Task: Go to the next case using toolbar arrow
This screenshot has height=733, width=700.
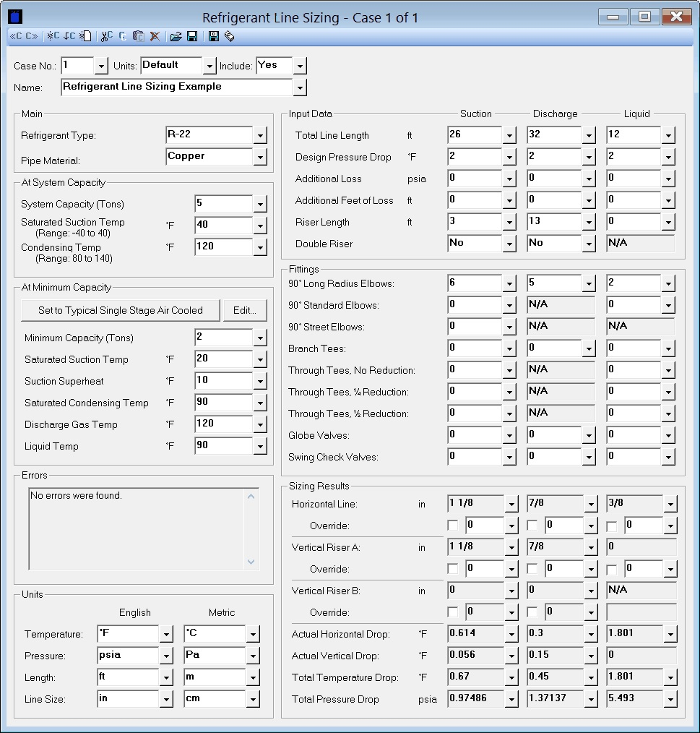Action: [x=32, y=36]
